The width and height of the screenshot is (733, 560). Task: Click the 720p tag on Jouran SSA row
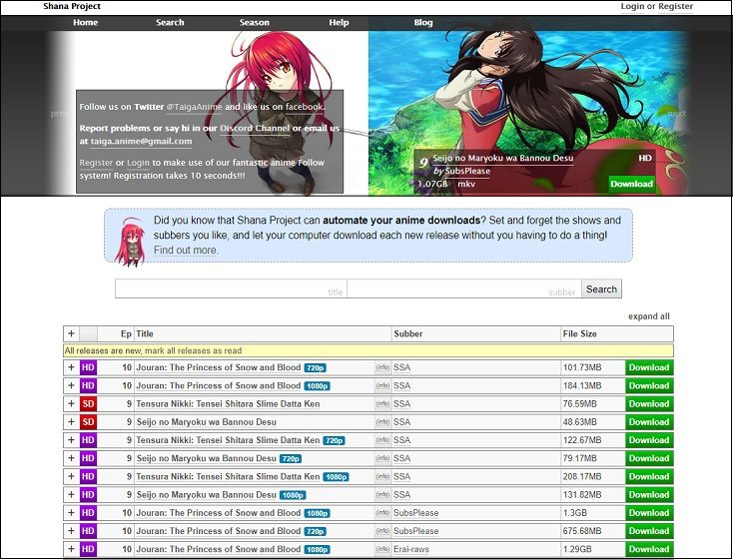316,368
